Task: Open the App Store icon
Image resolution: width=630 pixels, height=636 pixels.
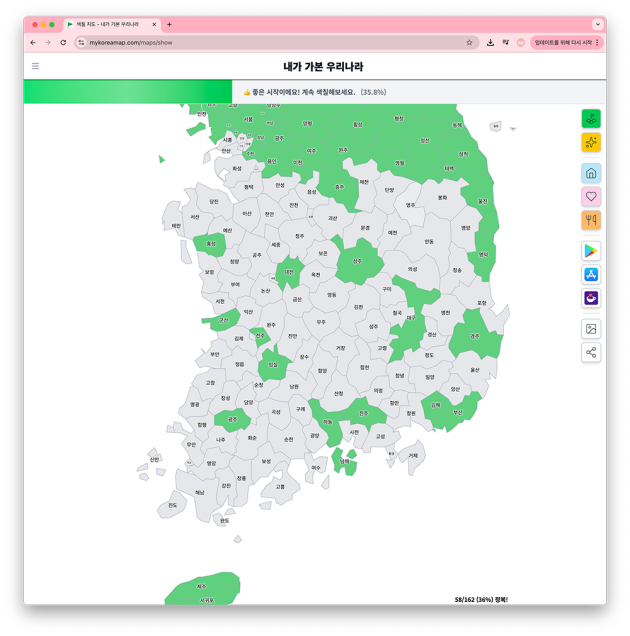Action: 591,275
